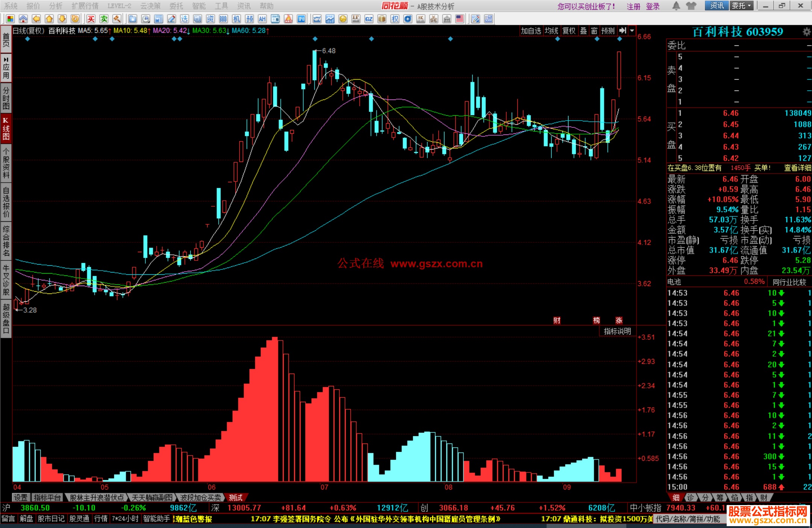The image size is (812, 528).
Task: Toggle 预测 prediction on chart
Action: tap(608, 31)
